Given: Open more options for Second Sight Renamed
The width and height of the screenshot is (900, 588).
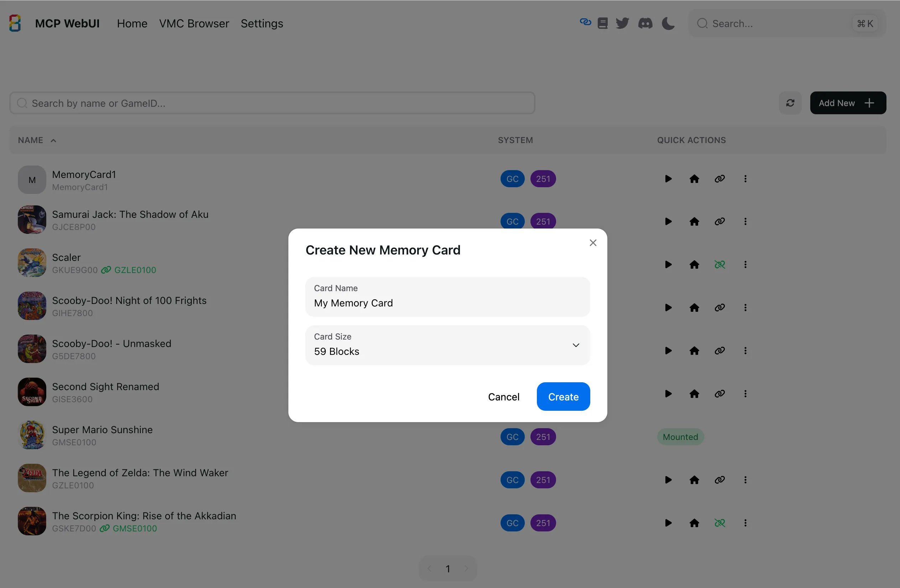Looking at the screenshot, I should click(745, 394).
